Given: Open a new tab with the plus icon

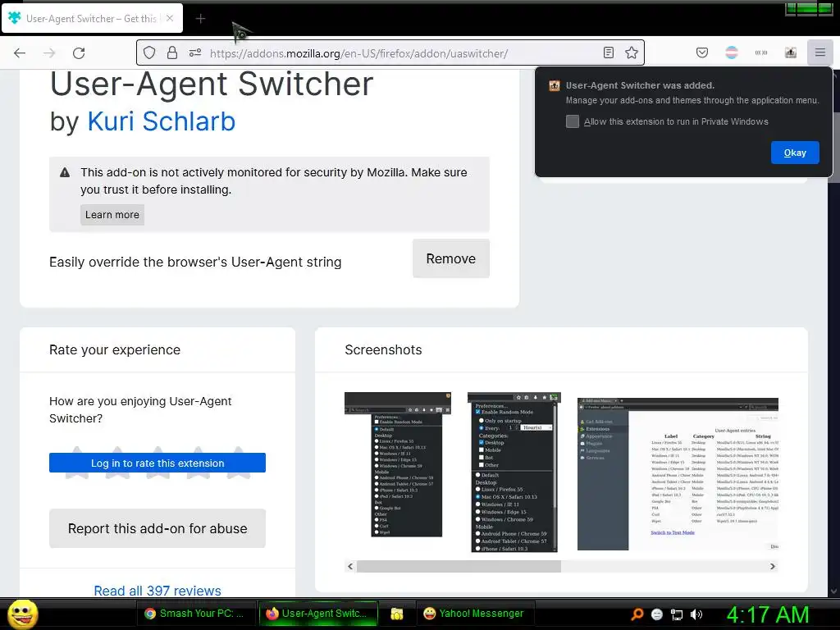Looking at the screenshot, I should (x=200, y=19).
